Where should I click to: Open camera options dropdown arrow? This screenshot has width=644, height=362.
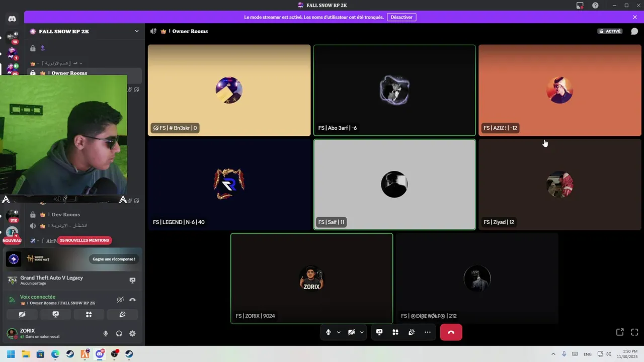[x=362, y=332]
